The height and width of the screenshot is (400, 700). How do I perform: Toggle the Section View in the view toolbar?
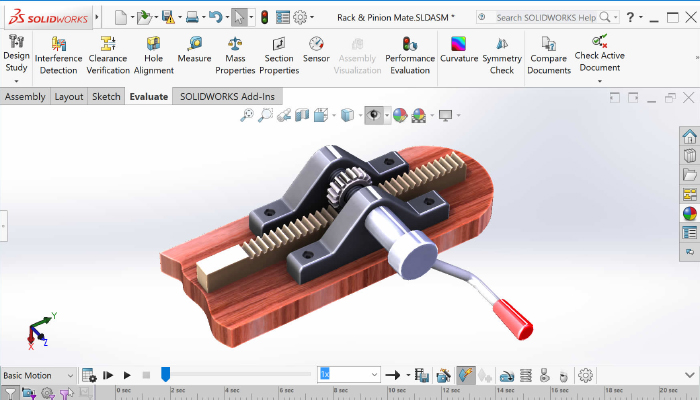point(302,115)
